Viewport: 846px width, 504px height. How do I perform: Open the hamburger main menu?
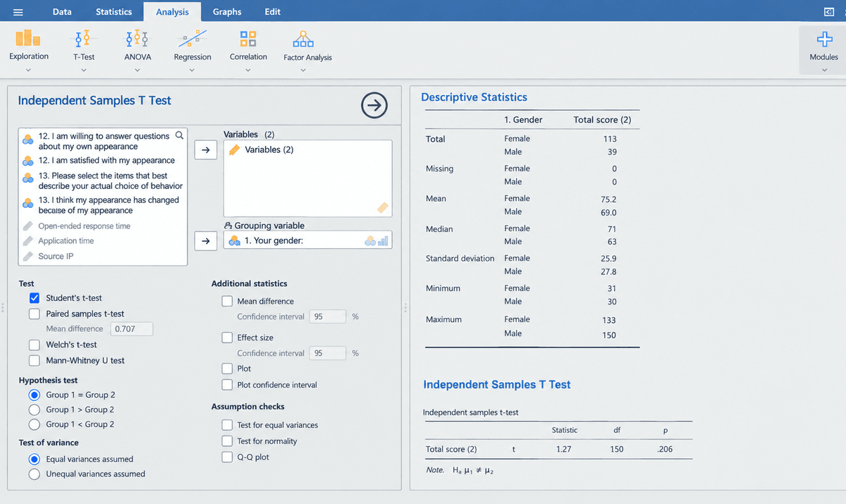point(18,12)
